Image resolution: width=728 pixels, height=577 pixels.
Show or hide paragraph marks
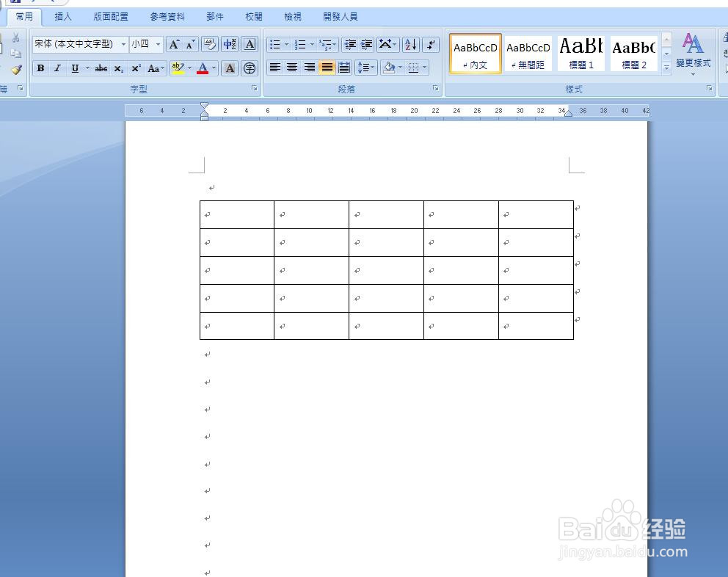click(x=432, y=45)
